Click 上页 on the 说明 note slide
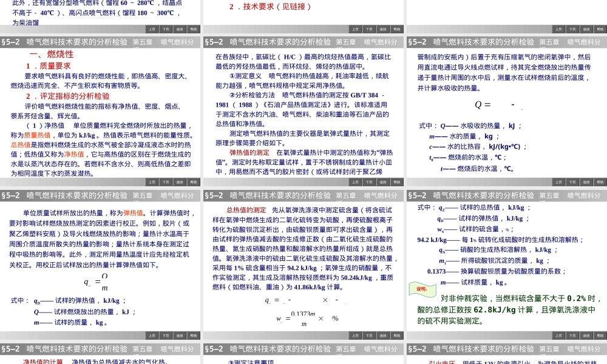The height and width of the screenshot is (364, 607). point(558,335)
